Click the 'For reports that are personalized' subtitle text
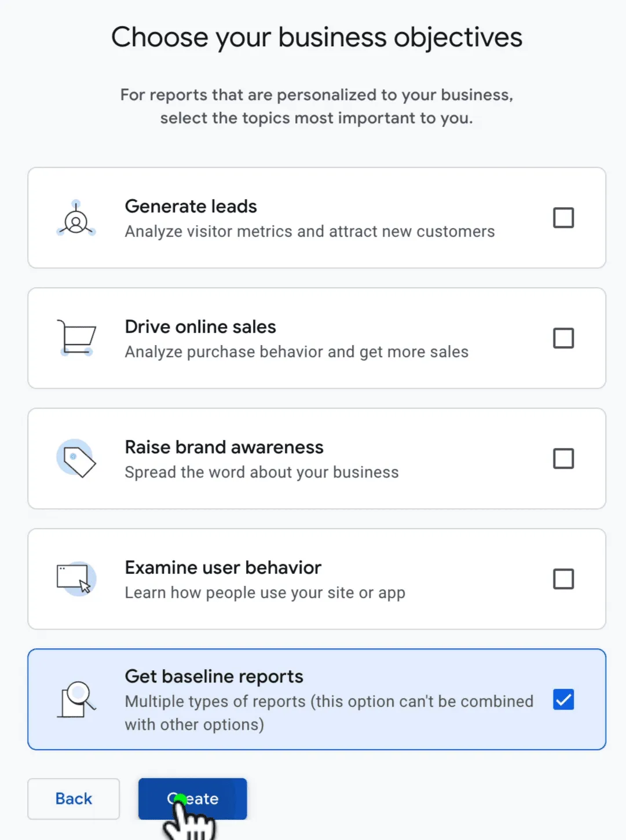 [317, 107]
